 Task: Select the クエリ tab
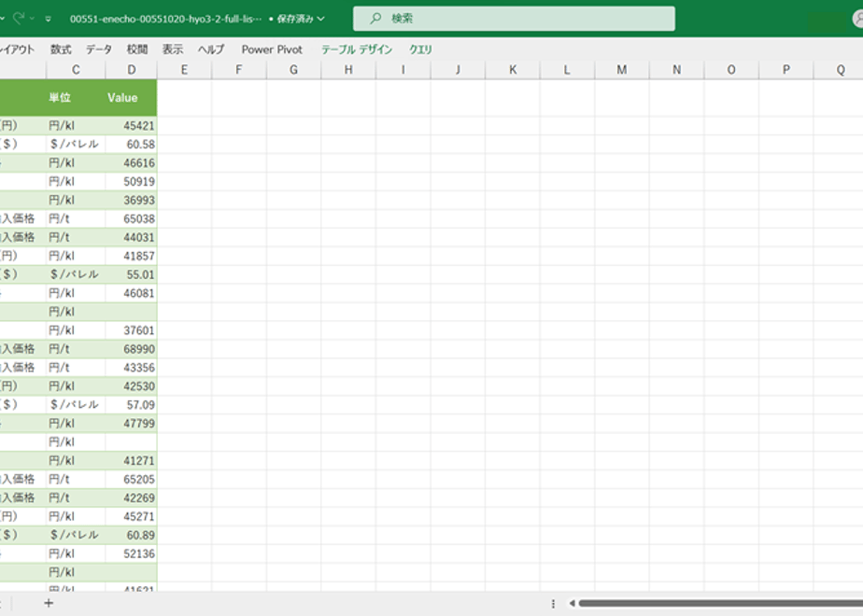(420, 49)
